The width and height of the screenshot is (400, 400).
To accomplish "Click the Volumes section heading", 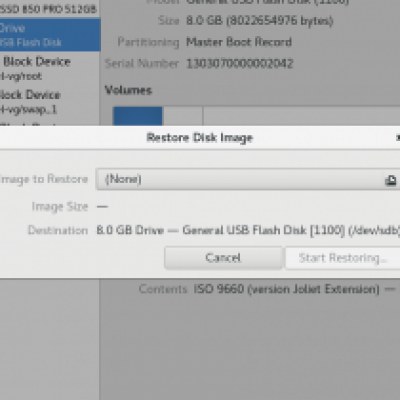I will point(128,90).
